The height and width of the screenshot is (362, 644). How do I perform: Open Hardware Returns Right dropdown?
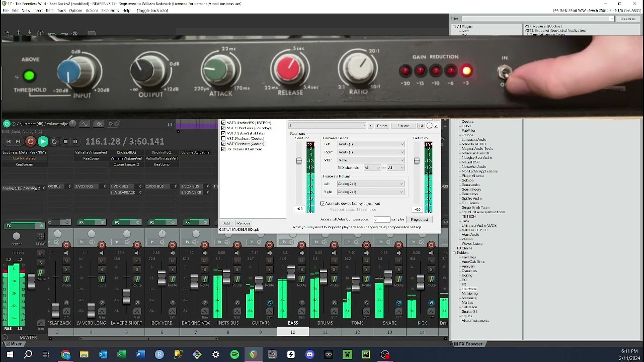coord(370,192)
